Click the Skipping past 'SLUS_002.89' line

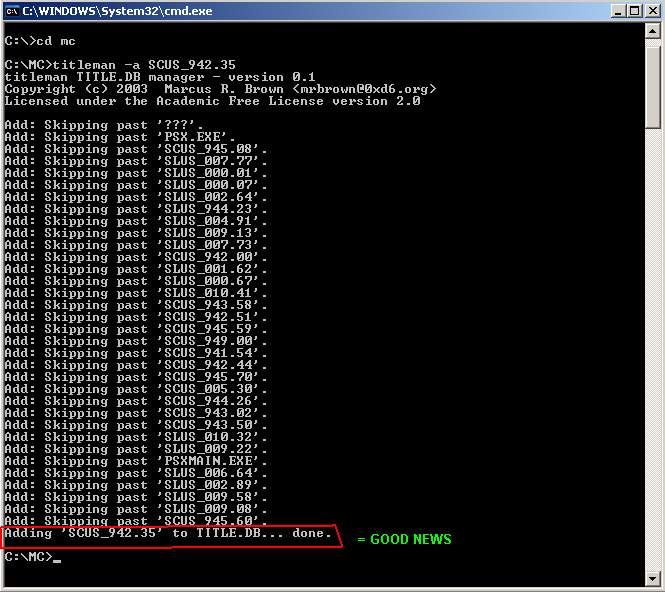point(136,485)
